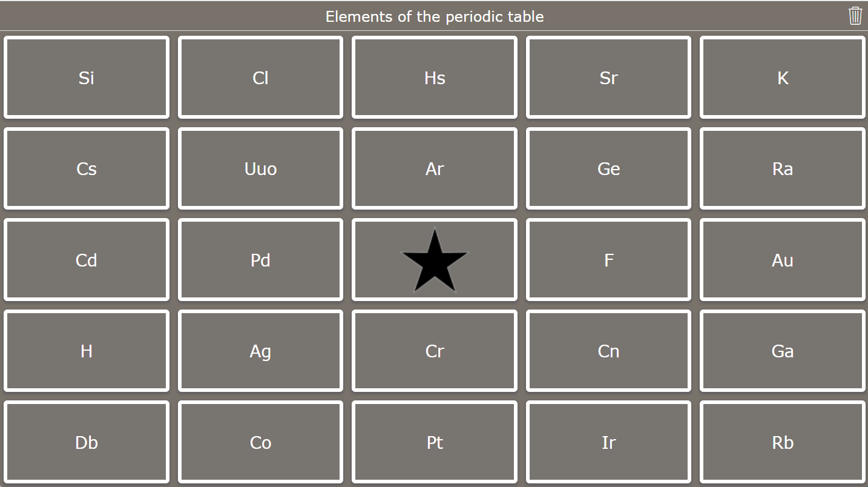Click the Ge tile
This screenshot has height=487, width=868.
tap(608, 169)
